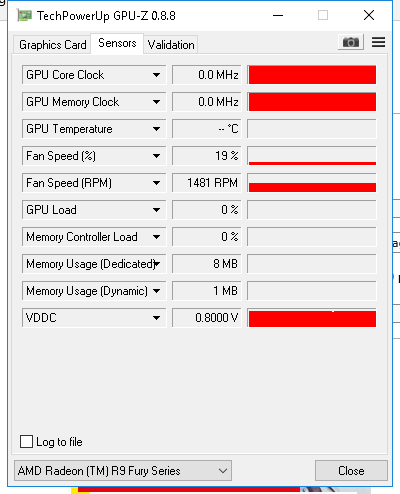
Task: Click the GPU Core Clock red graph bar
Action: click(312, 75)
